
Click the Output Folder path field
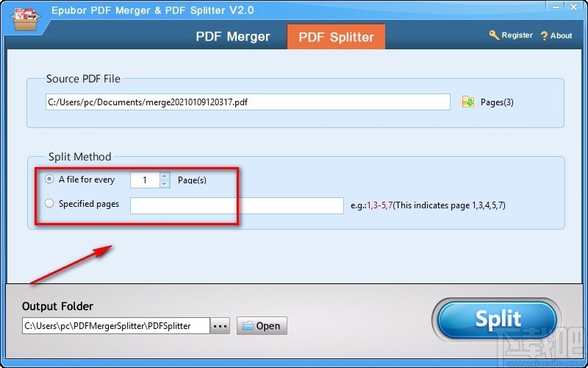116,326
